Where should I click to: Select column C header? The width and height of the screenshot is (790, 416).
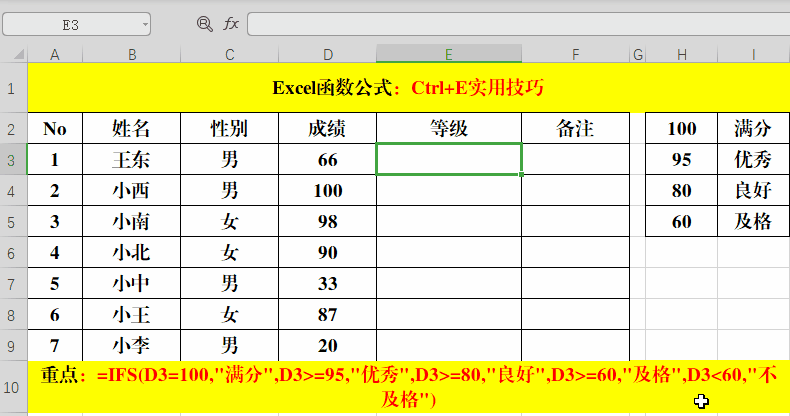tap(229, 54)
